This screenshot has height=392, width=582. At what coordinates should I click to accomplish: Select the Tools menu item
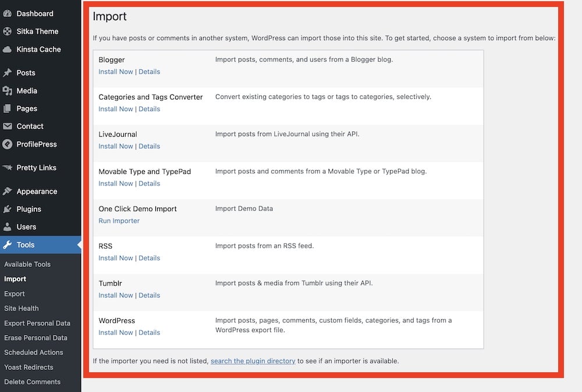pos(41,245)
